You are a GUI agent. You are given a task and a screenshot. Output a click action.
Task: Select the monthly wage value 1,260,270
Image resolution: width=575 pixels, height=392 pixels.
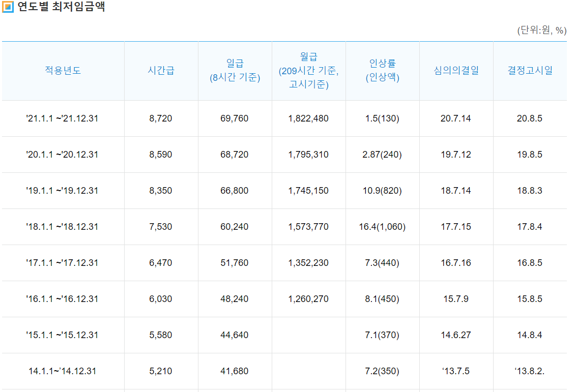click(x=308, y=299)
